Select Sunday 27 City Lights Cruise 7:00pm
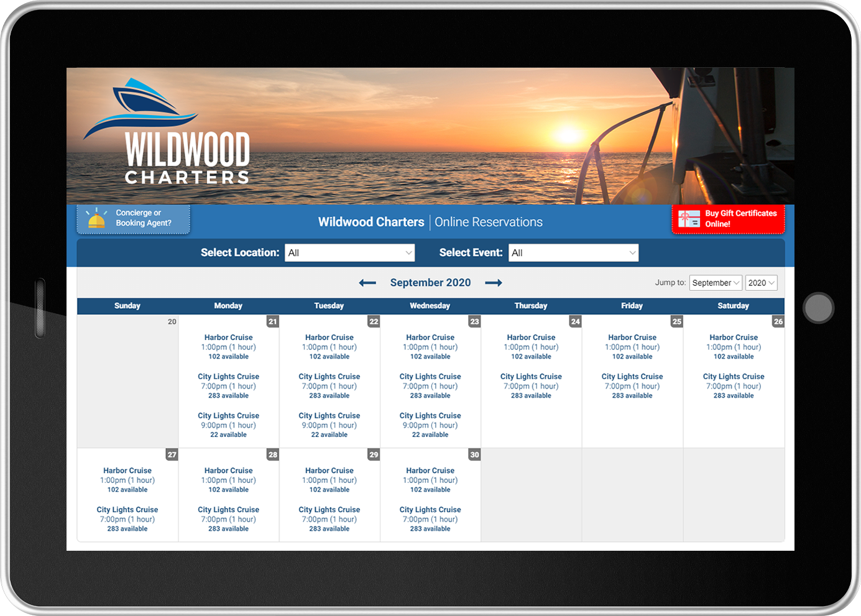The width and height of the screenshot is (861, 616). (127, 519)
